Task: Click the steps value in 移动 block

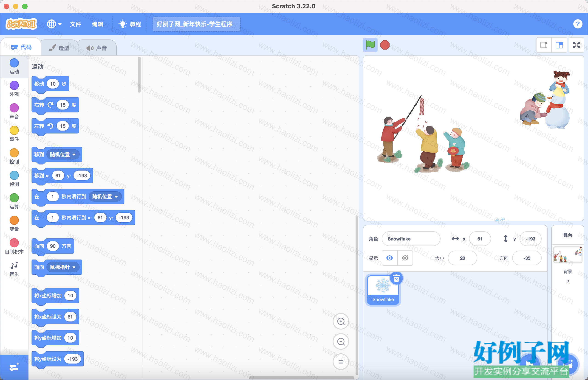Action: pyautogui.click(x=53, y=84)
